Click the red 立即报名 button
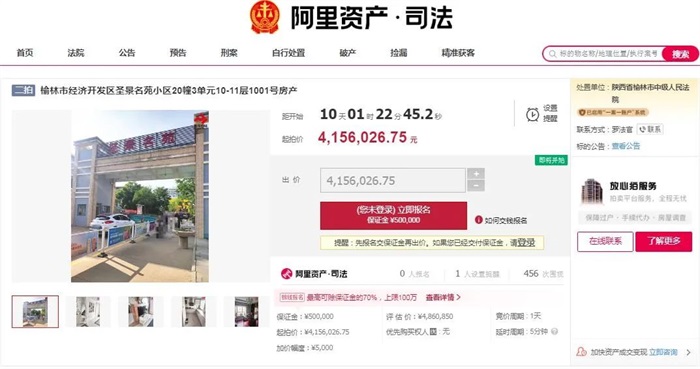Image resolution: width=700 pixels, height=369 pixels. tap(393, 216)
